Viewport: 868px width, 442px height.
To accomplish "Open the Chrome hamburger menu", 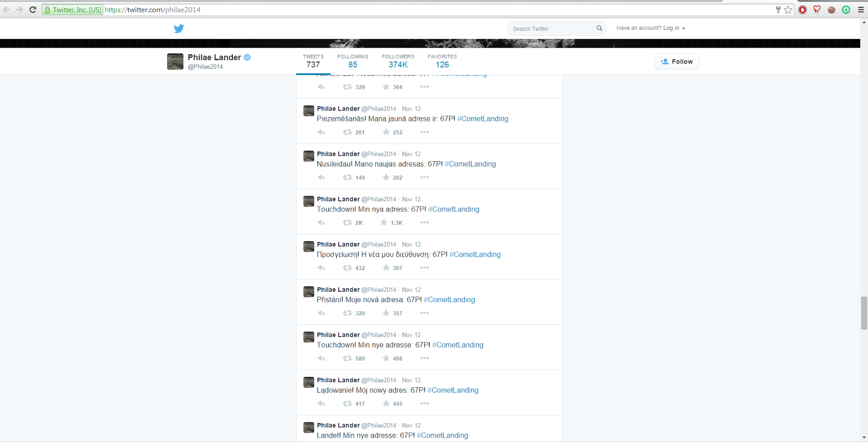I will click(x=861, y=10).
